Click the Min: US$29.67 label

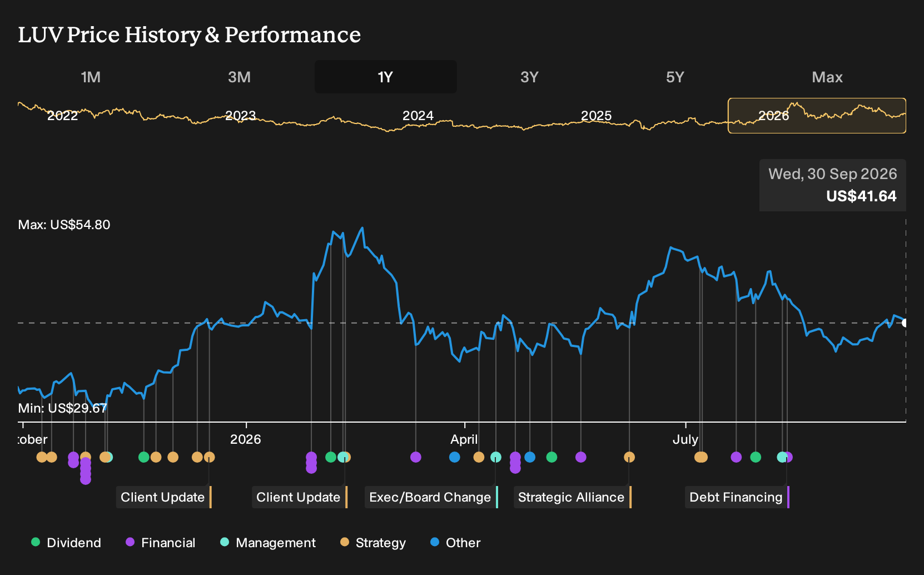coord(62,408)
